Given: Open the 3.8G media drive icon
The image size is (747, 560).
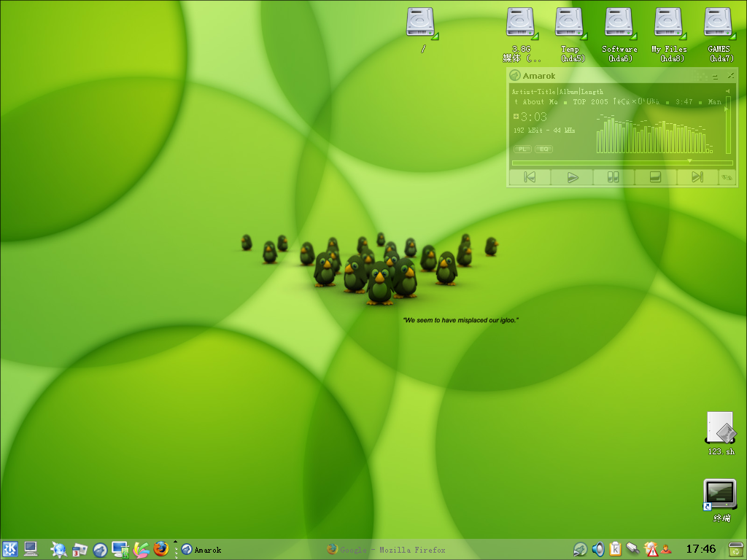Looking at the screenshot, I should coord(522,34).
